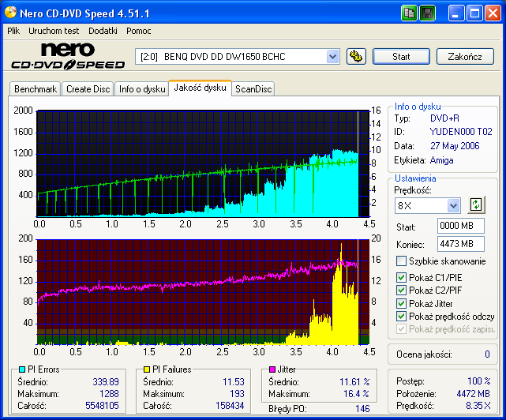Click the yellow PI Failures color swatch
The image size is (506, 420).
click(x=147, y=369)
